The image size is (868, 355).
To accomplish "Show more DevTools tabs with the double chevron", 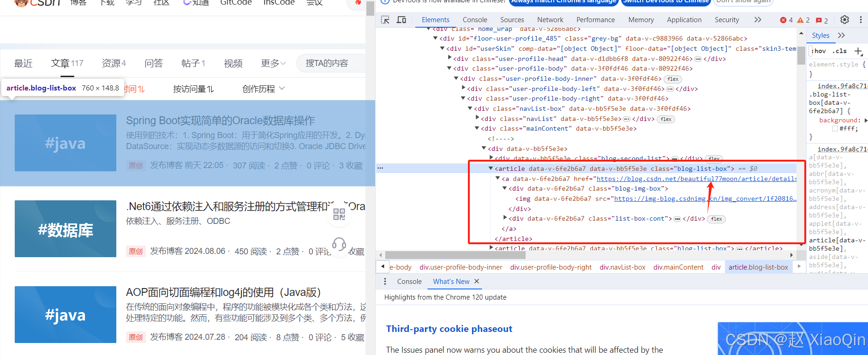I will coord(758,20).
